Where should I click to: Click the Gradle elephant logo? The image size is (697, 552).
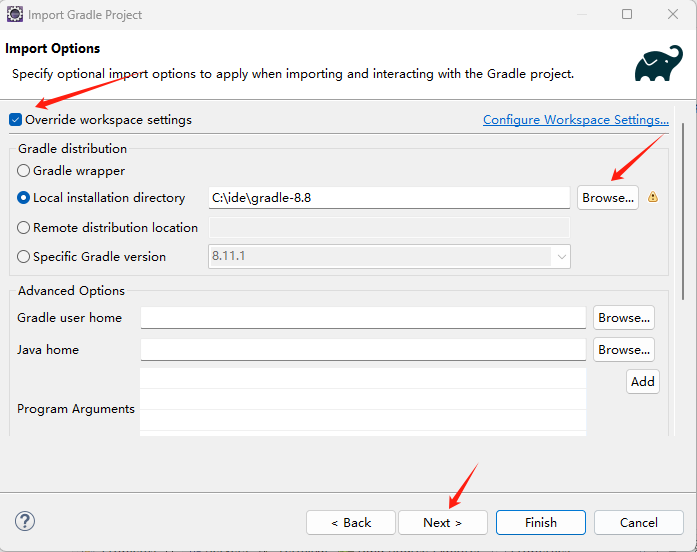[x=659, y=63]
